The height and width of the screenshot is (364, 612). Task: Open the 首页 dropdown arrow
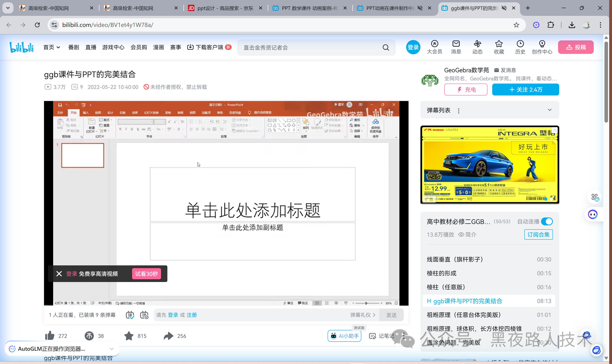pos(58,47)
